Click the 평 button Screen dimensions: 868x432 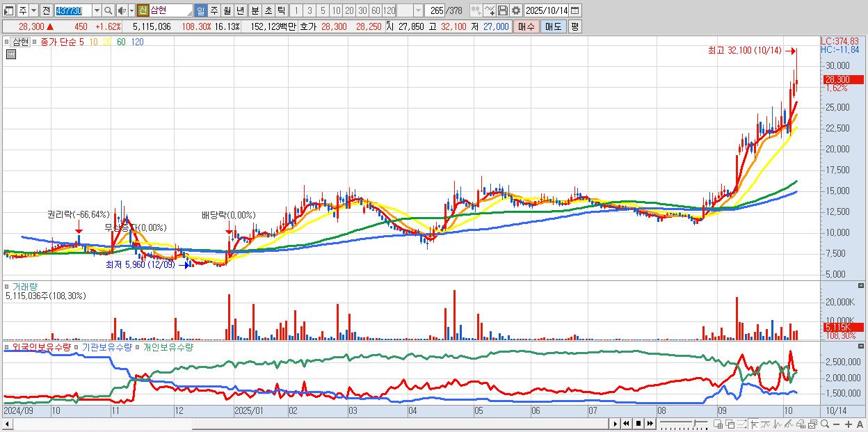(574, 26)
